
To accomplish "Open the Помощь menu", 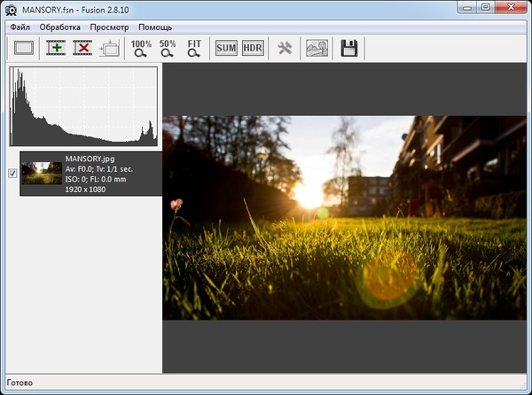I will pyautogui.click(x=155, y=27).
